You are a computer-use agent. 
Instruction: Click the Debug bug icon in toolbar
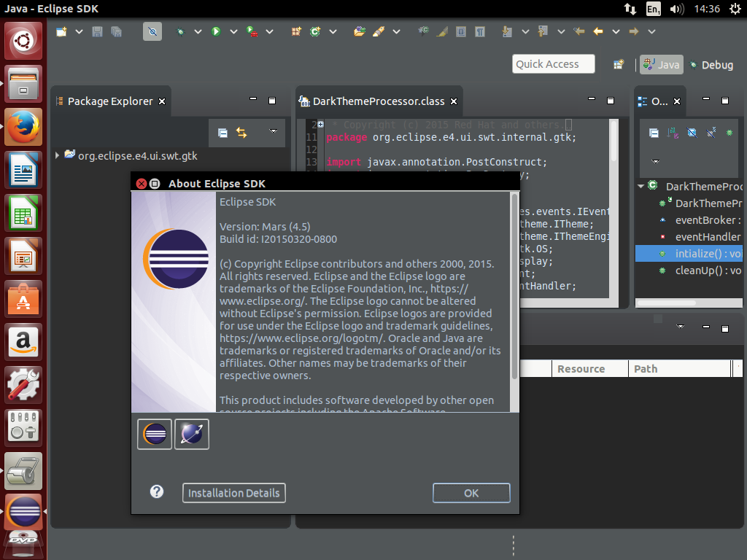(x=180, y=31)
